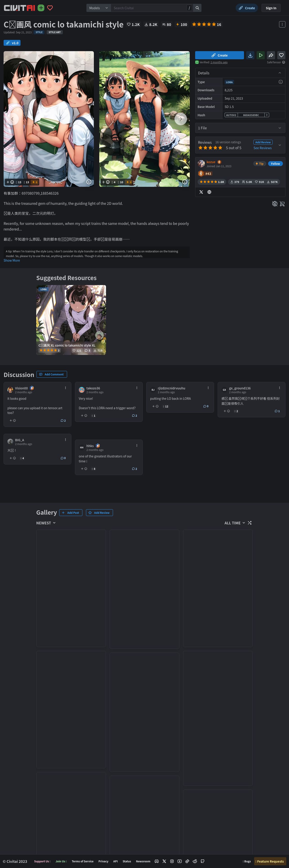Click Add Post in Gallery
Image resolution: width=289 pixels, height=868 pixels.
click(71, 512)
